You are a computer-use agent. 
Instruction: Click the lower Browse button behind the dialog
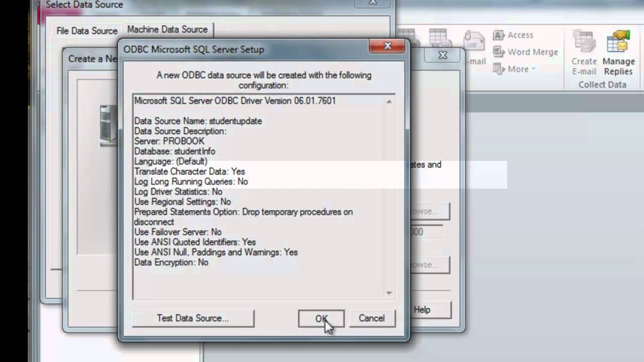pyautogui.click(x=430, y=264)
